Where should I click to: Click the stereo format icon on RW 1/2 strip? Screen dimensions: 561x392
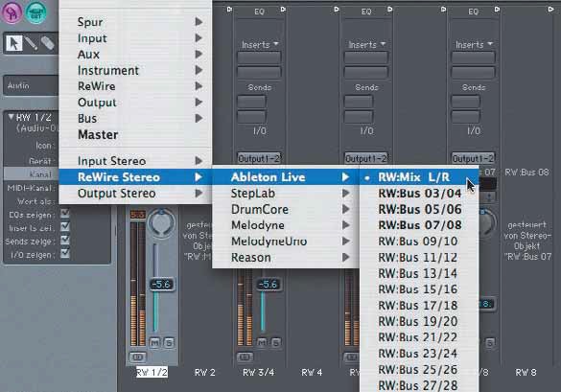(x=137, y=357)
